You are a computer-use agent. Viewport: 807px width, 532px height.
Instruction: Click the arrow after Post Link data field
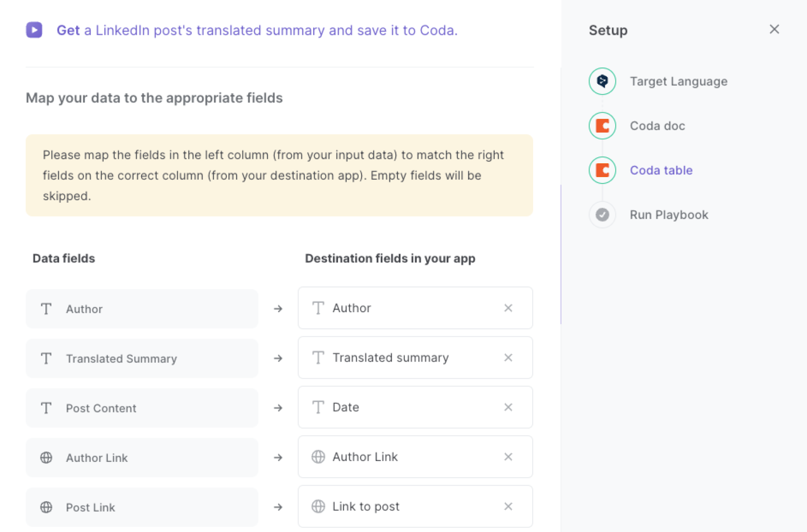(x=278, y=507)
